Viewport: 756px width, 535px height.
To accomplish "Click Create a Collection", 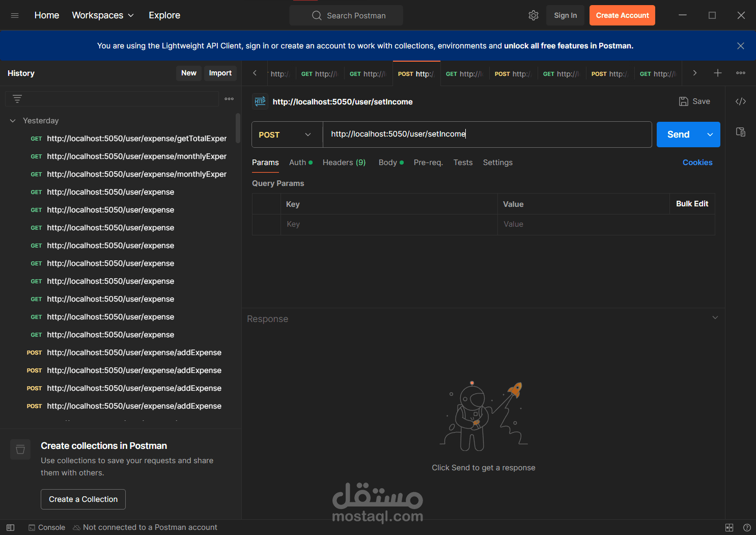I will point(83,499).
